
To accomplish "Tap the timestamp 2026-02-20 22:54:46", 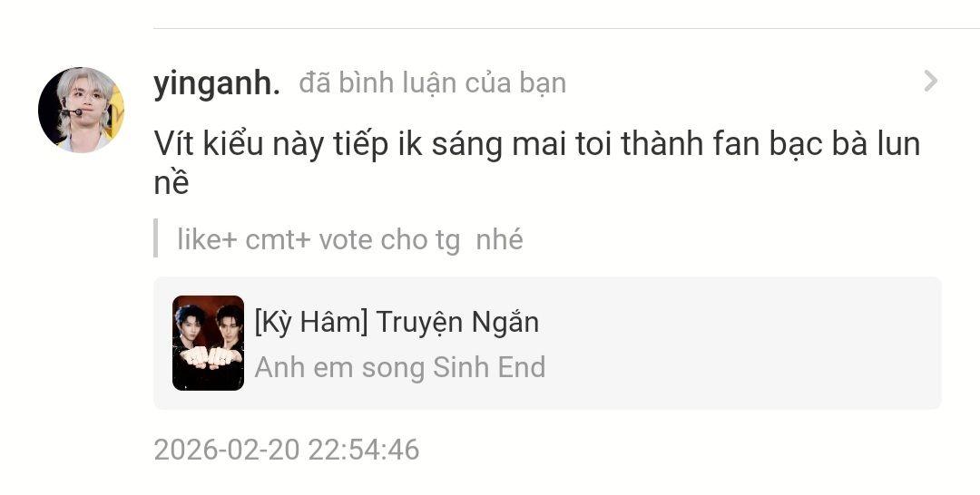I will tap(286, 450).
